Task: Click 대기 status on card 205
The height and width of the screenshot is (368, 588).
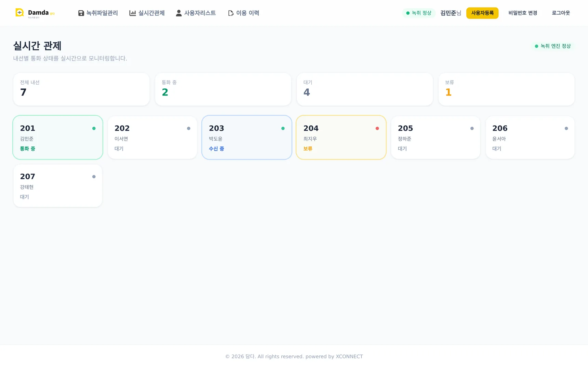Action: (x=402, y=149)
